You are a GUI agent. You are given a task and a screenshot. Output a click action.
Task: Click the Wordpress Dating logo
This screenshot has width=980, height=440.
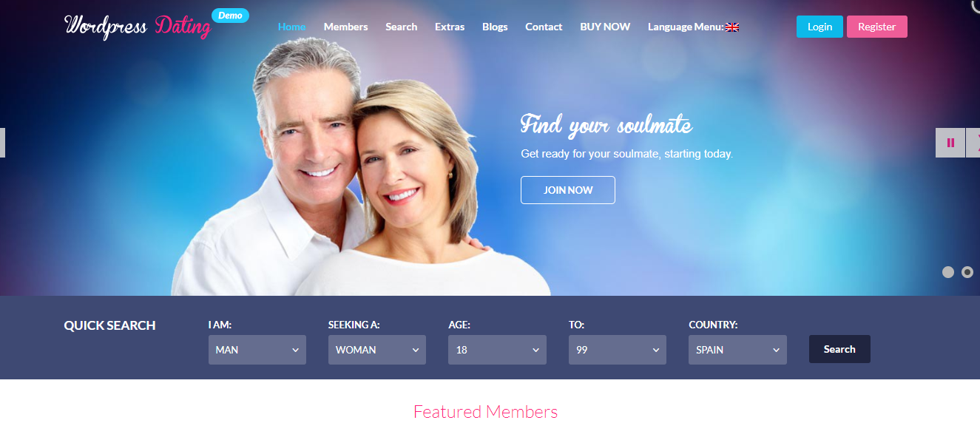(138, 27)
